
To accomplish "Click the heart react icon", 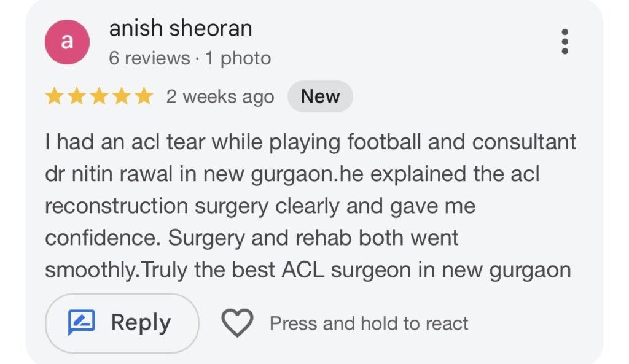I will (x=237, y=323).
